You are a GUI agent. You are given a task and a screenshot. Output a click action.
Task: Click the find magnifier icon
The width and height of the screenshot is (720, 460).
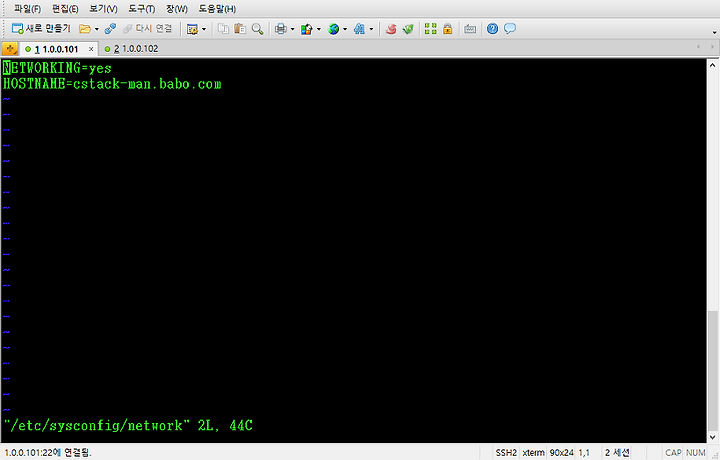pyautogui.click(x=258, y=29)
